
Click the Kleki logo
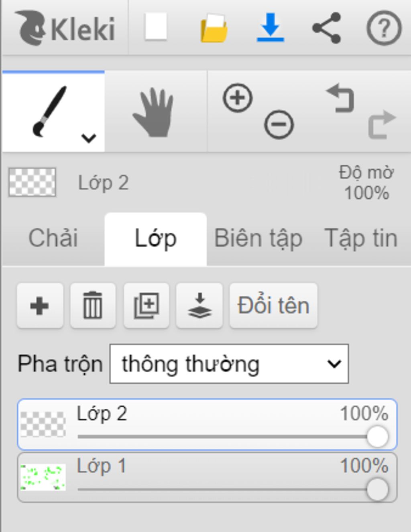pyautogui.click(x=65, y=28)
